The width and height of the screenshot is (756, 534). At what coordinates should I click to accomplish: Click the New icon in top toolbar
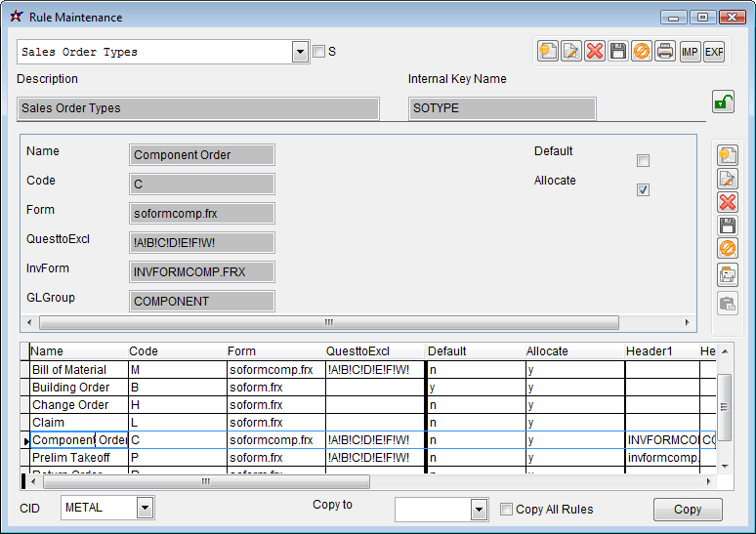click(x=548, y=52)
